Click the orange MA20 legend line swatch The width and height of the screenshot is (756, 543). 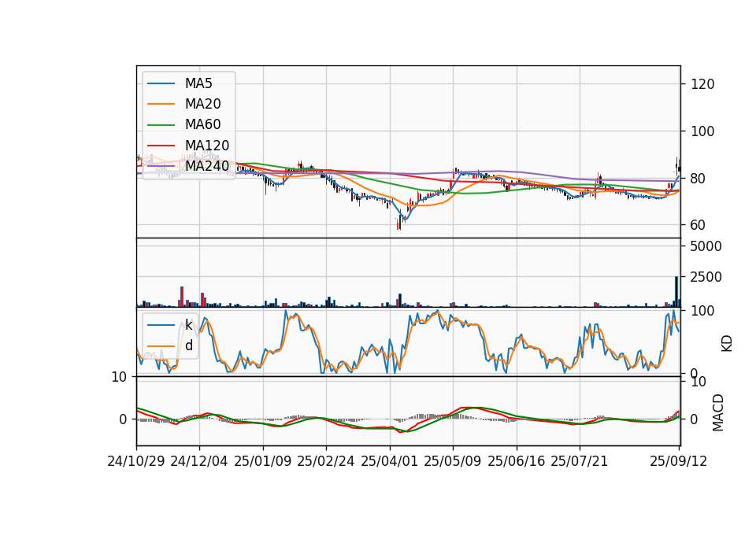click(x=161, y=104)
